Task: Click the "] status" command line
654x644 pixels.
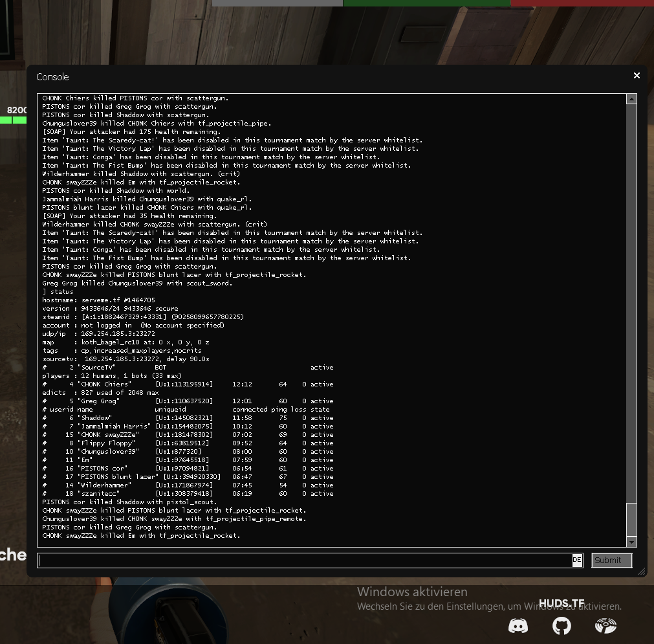Action: [x=58, y=292]
